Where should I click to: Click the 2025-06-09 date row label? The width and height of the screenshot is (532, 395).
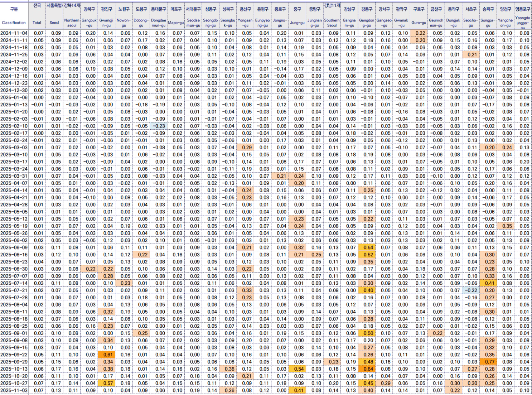(14, 247)
